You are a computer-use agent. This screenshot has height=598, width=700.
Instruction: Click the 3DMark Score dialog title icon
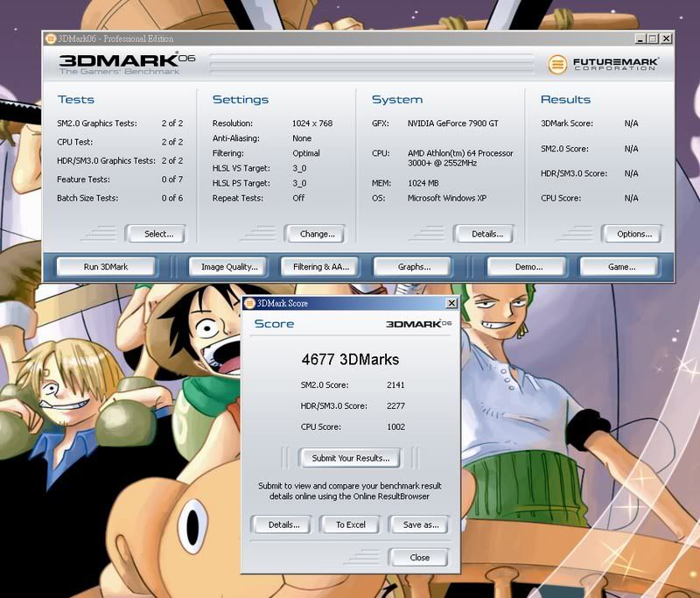pyautogui.click(x=249, y=303)
